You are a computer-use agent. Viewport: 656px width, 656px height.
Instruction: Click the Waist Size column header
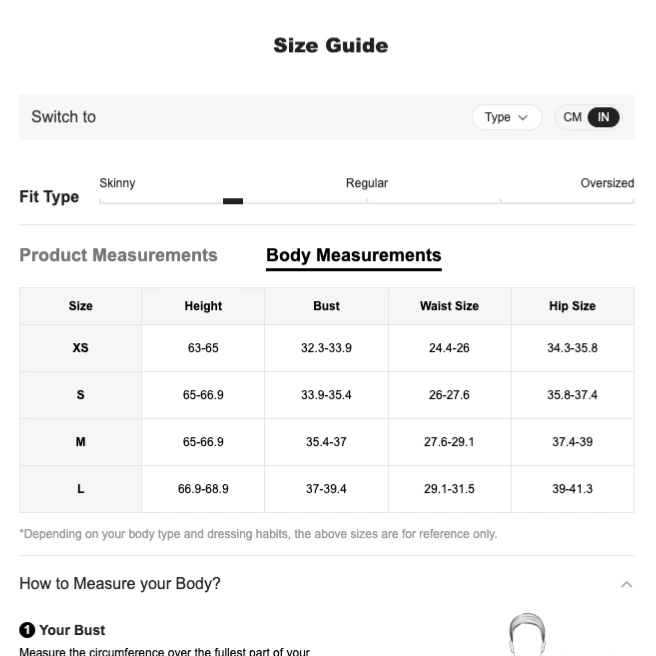point(449,306)
